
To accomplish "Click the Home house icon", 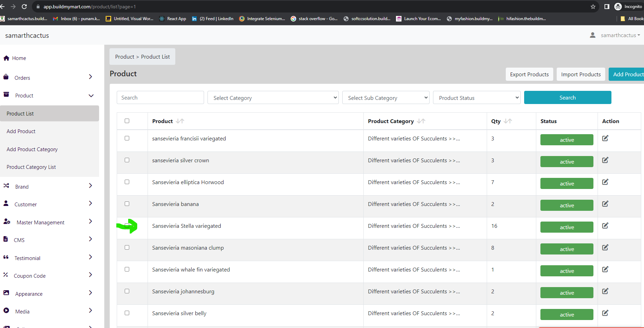I will click(x=6, y=58).
